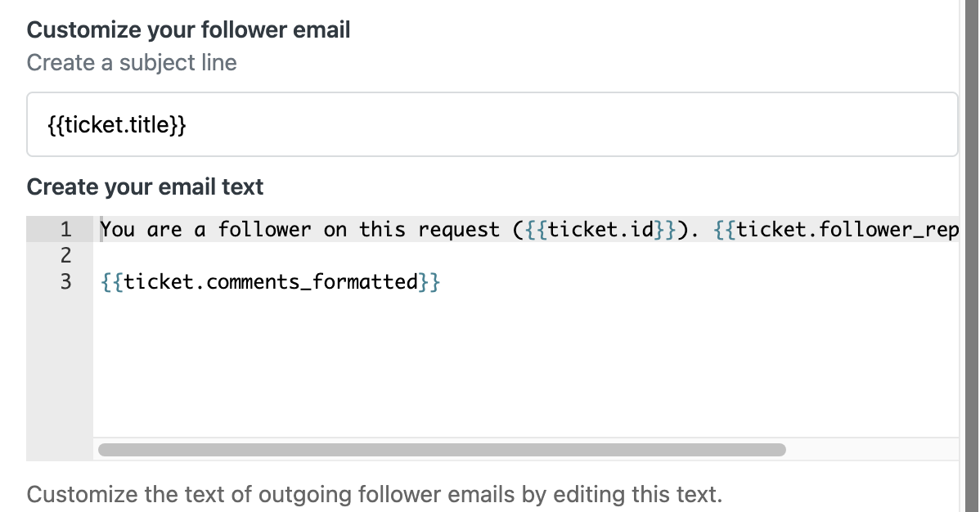Click the {{ticket.comments_formatted}} placeholder
The height and width of the screenshot is (512, 980).
tap(271, 282)
